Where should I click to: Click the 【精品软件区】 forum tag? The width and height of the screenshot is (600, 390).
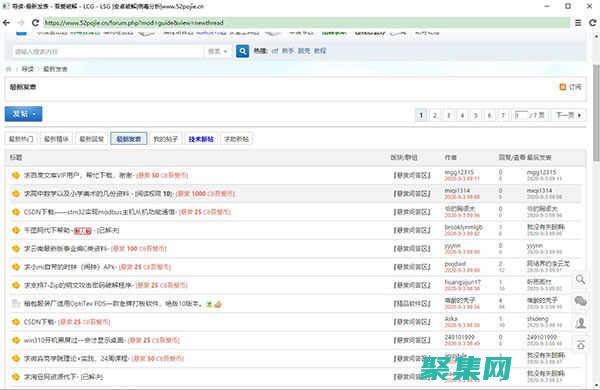(x=412, y=304)
